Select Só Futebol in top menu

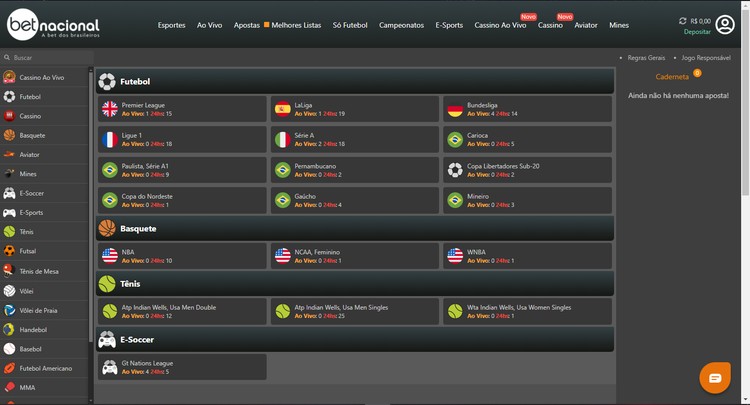pos(350,25)
